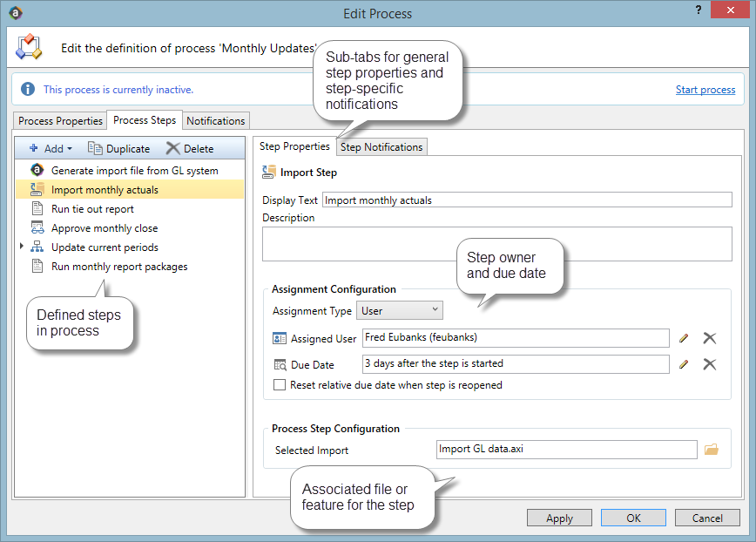This screenshot has width=756, height=542.
Task: Delete the selected step via toolbar
Action: 190,149
